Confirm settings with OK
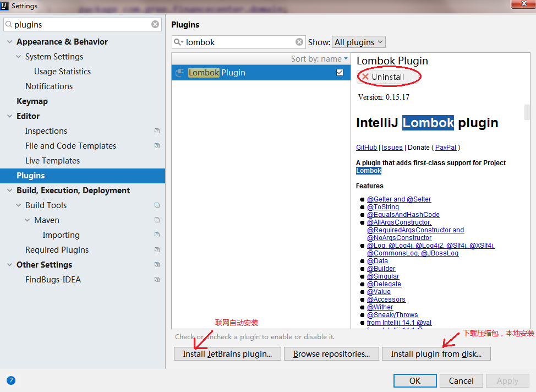 tap(415, 380)
